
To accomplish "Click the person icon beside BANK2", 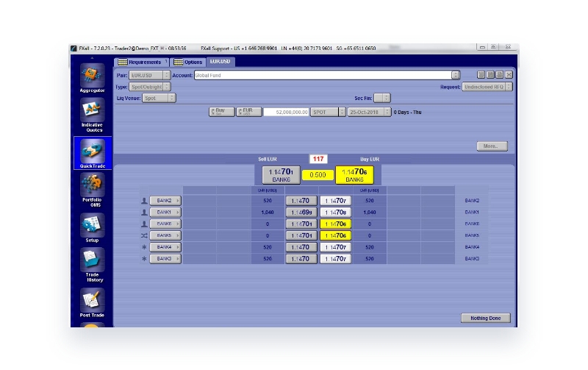I will 144,200.
